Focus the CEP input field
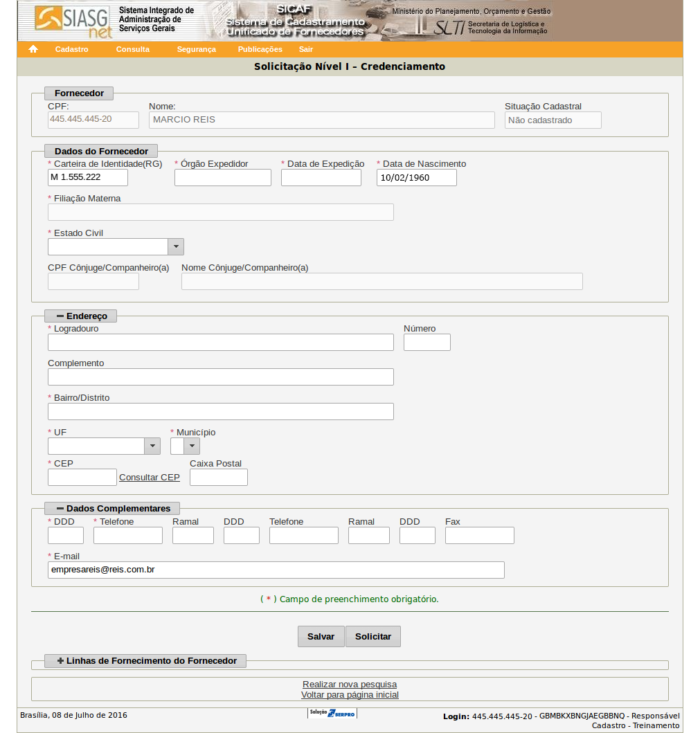 [x=82, y=478]
